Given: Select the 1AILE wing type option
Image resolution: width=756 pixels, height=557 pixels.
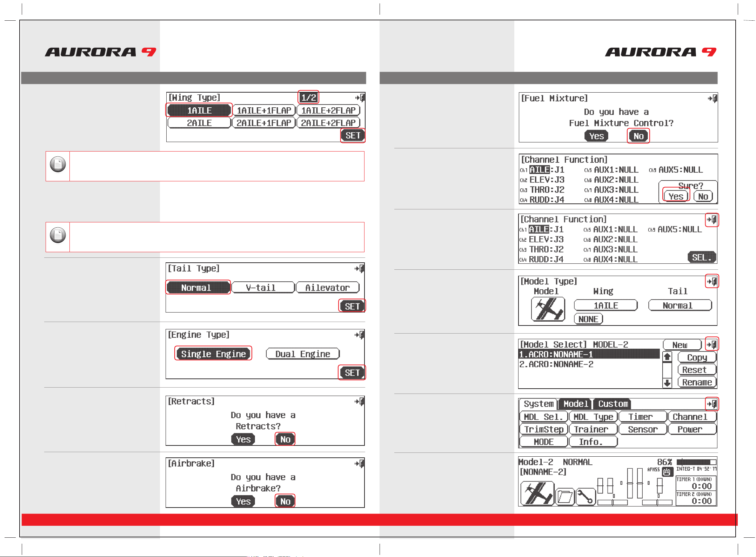Looking at the screenshot, I should coord(199,110).
